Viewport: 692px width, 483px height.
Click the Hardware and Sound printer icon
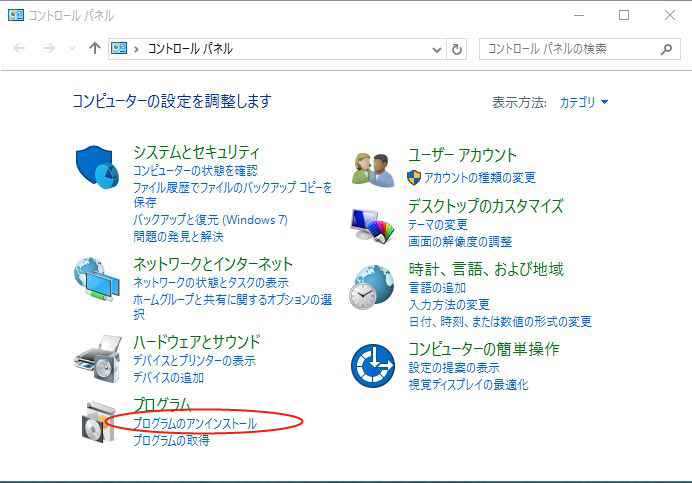tap(97, 357)
